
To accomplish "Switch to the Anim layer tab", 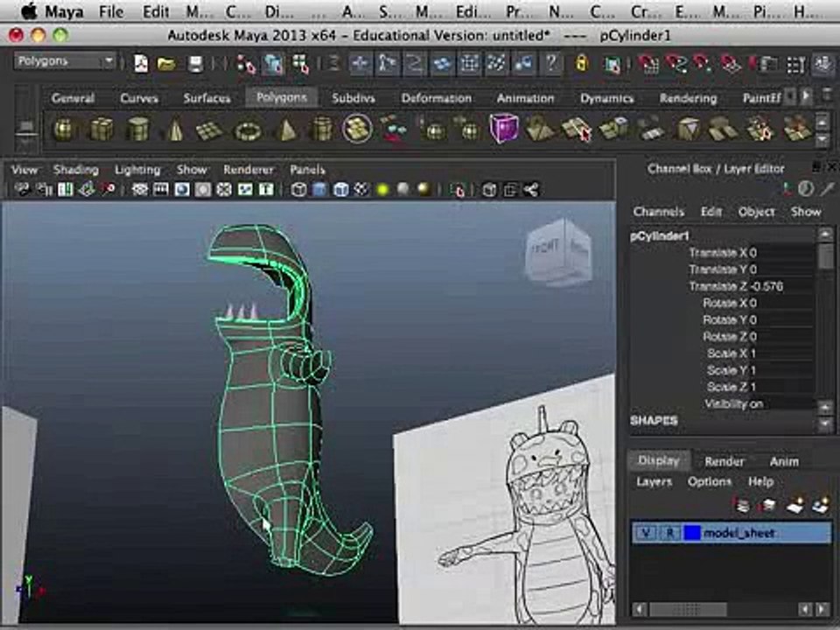I will point(784,461).
